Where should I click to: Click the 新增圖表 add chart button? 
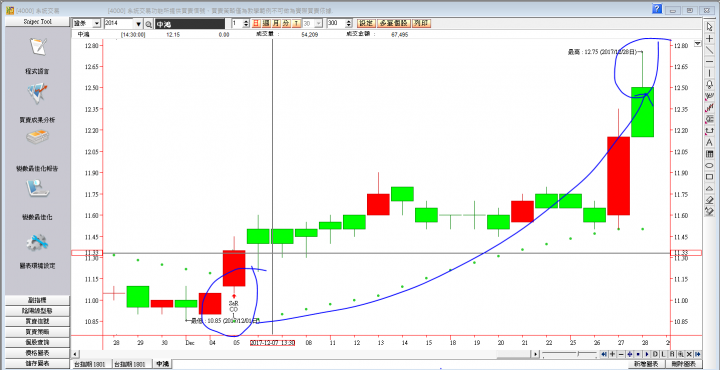pos(647,364)
